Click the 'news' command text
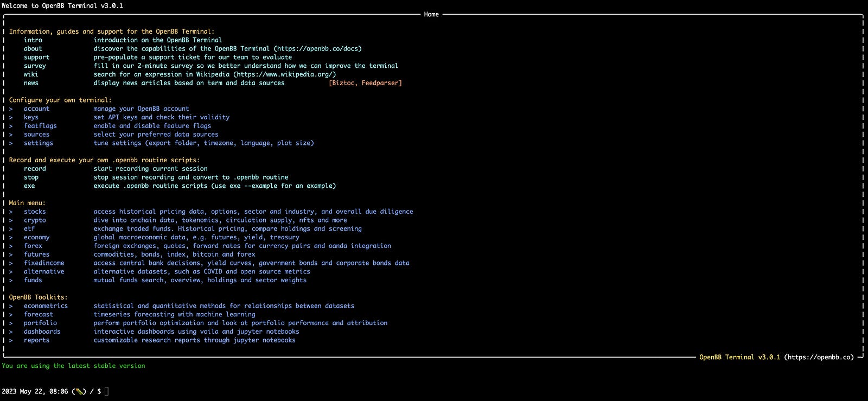This screenshot has height=401, width=868. tap(31, 83)
